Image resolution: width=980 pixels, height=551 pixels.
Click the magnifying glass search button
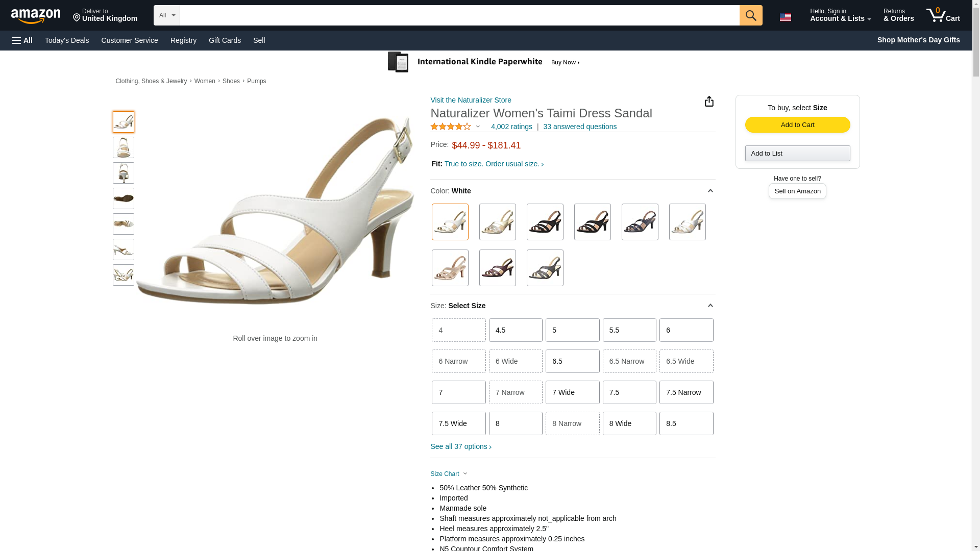750,15
